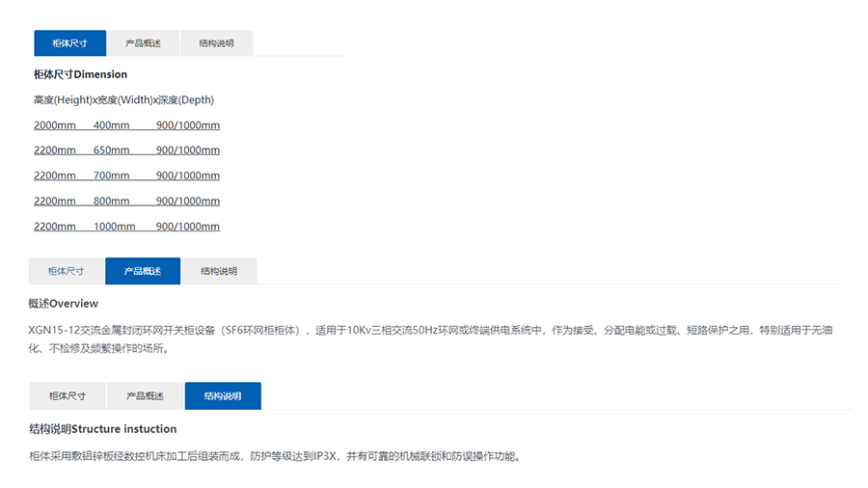Select the 2200mm 650mm dimension row
Screen dimensions: 868x488
click(126, 150)
